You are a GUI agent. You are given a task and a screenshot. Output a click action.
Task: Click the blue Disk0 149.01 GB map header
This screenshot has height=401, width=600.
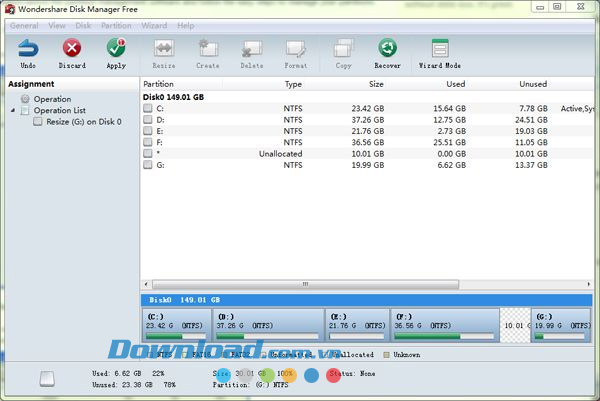click(x=367, y=300)
